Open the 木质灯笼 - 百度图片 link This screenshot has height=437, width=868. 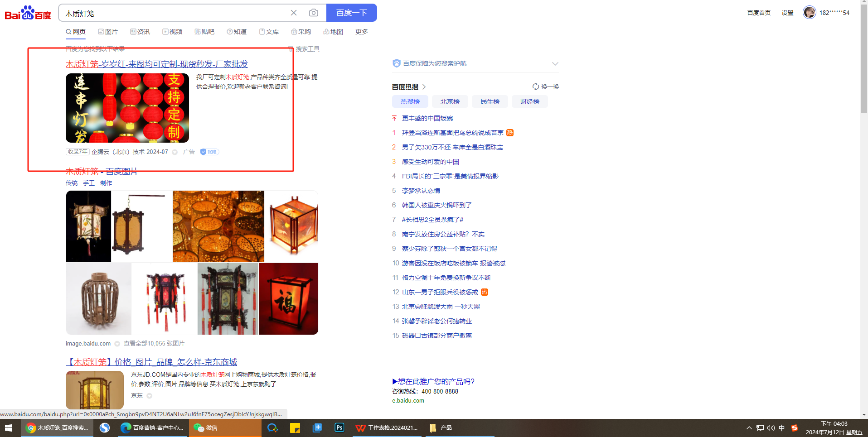coord(102,171)
